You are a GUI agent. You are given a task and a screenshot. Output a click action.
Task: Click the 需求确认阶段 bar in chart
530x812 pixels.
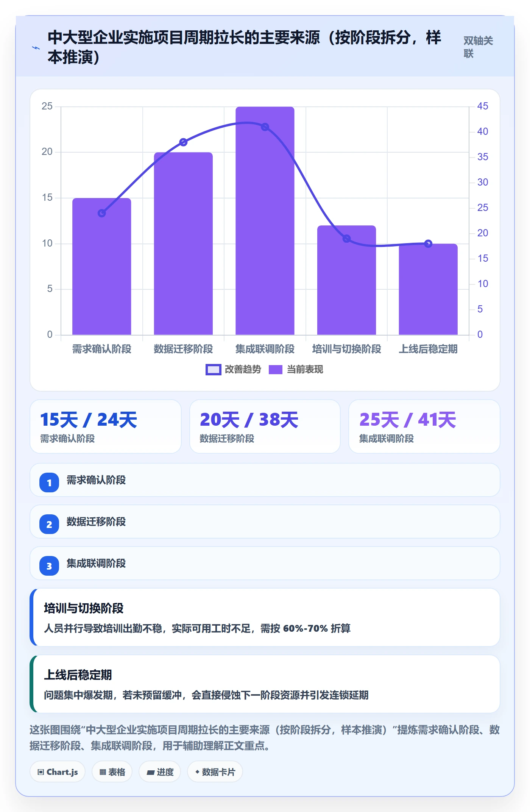102,266
